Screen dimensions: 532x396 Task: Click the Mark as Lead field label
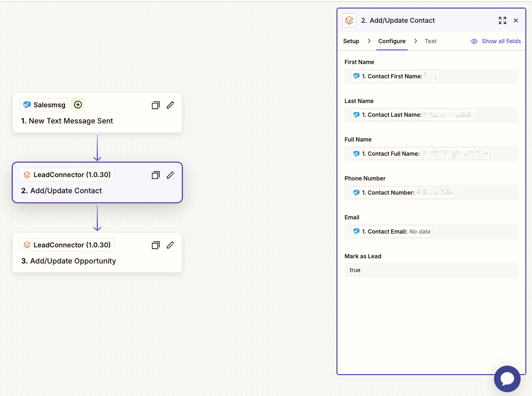click(x=363, y=256)
